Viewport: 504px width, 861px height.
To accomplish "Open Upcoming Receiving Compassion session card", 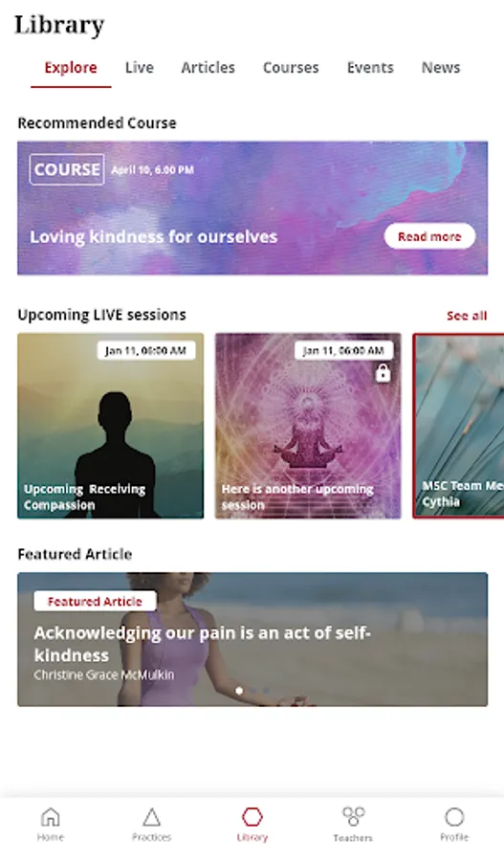I will [110, 426].
